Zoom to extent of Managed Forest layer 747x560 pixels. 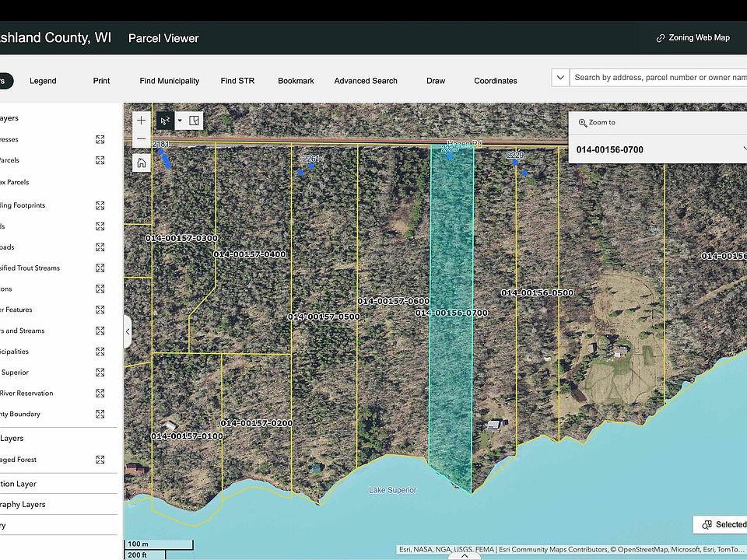100,460
